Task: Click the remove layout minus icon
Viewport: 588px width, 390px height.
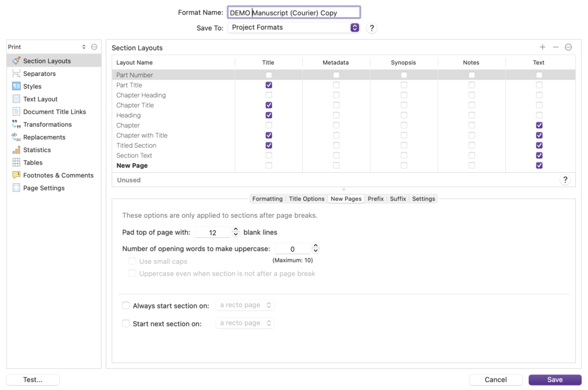Action: tap(555, 47)
